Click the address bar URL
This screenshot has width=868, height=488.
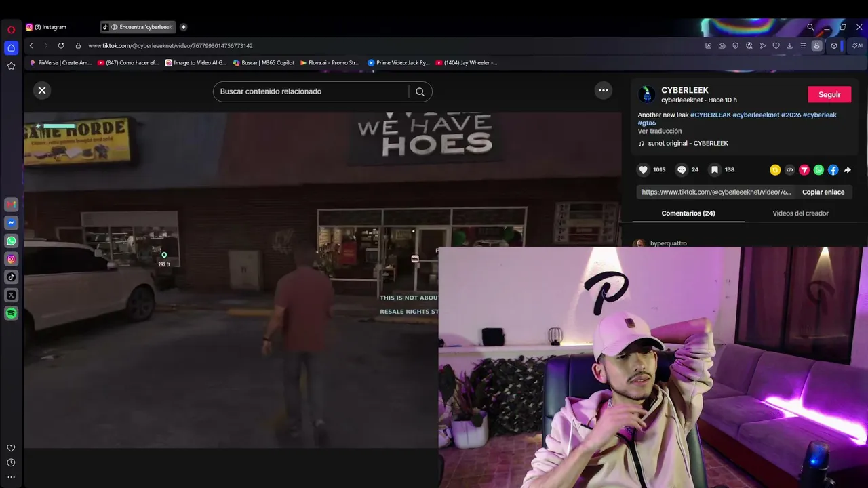click(x=170, y=46)
